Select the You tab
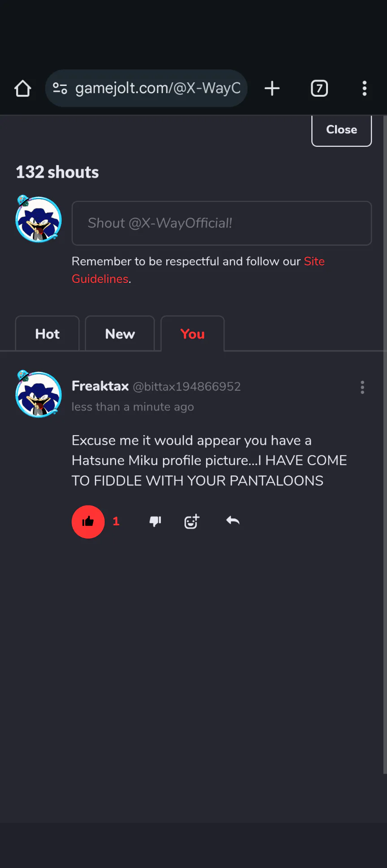 click(x=193, y=334)
